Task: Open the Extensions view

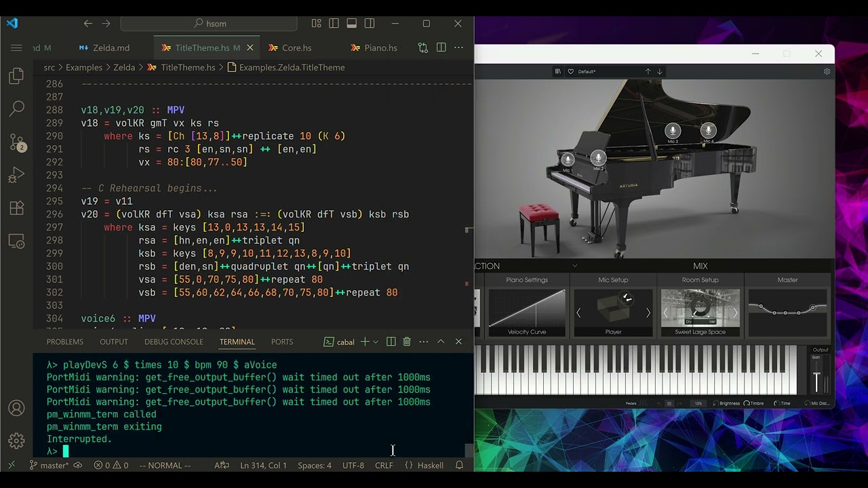Action: (17, 209)
